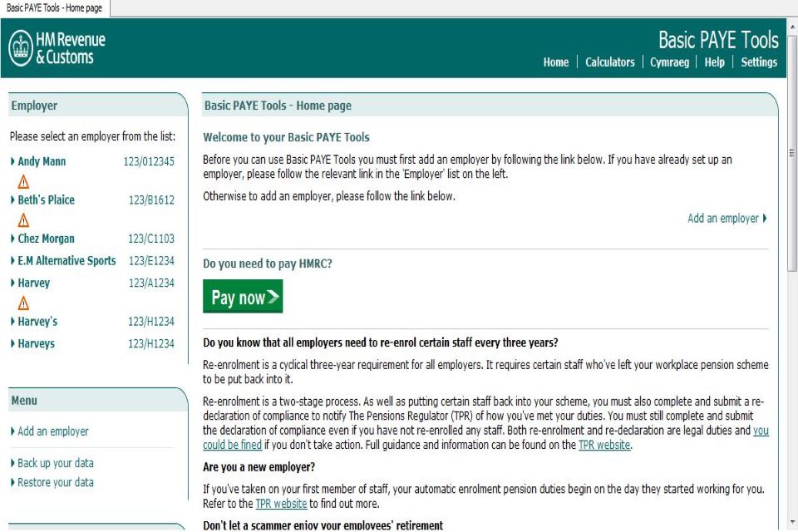Select employer Beth's Plaice
The height and width of the screenshot is (532, 798).
point(47,200)
